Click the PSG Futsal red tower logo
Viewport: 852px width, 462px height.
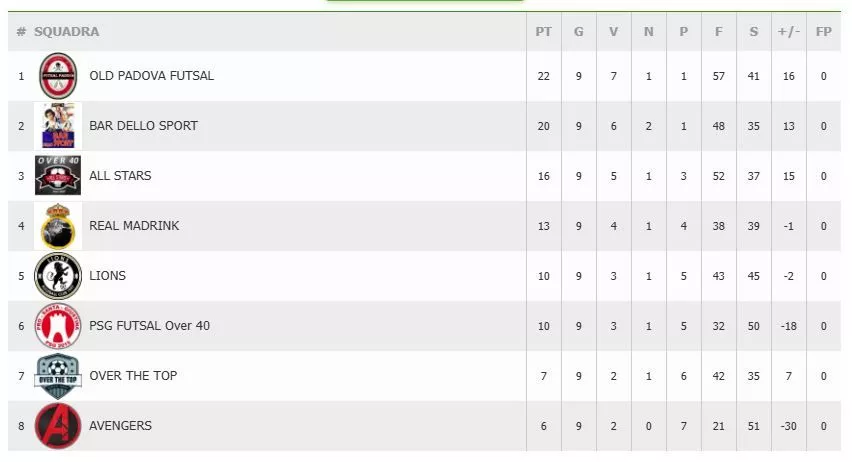pyautogui.click(x=58, y=326)
